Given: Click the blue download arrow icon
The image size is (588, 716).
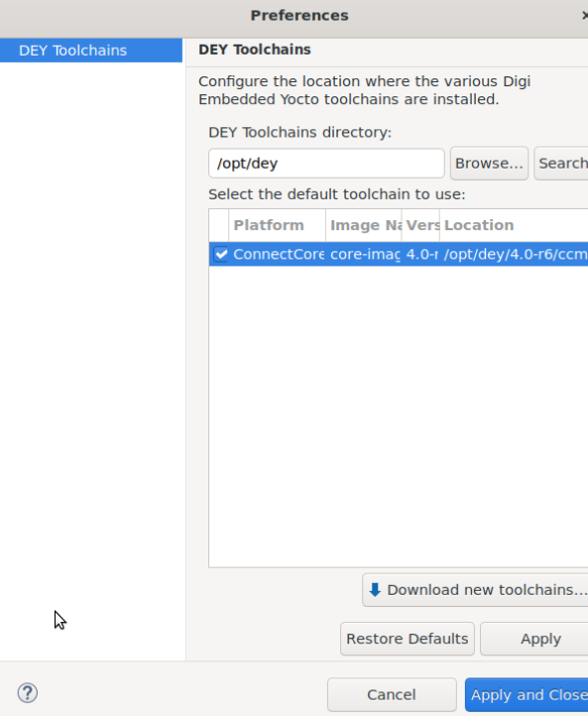Looking at the screenshot, I should coord(375,590).
